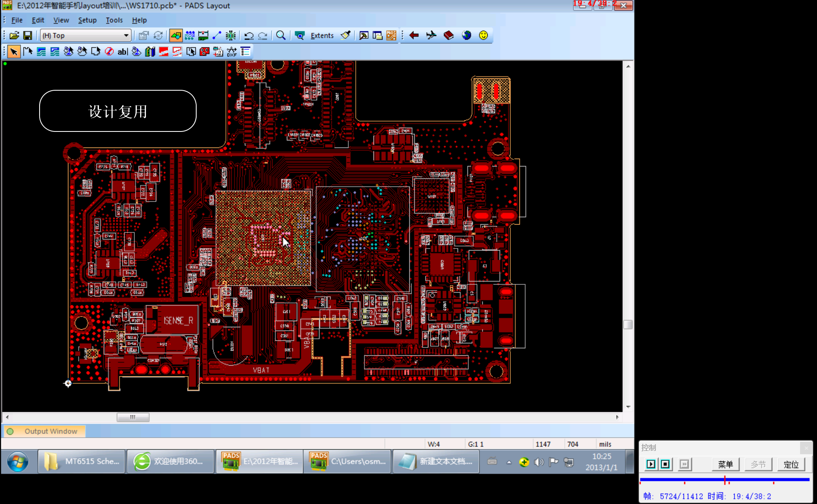Open the Help menu
Image resolution: width=817 pixels, height=504 pixels.
click(139, 20)
